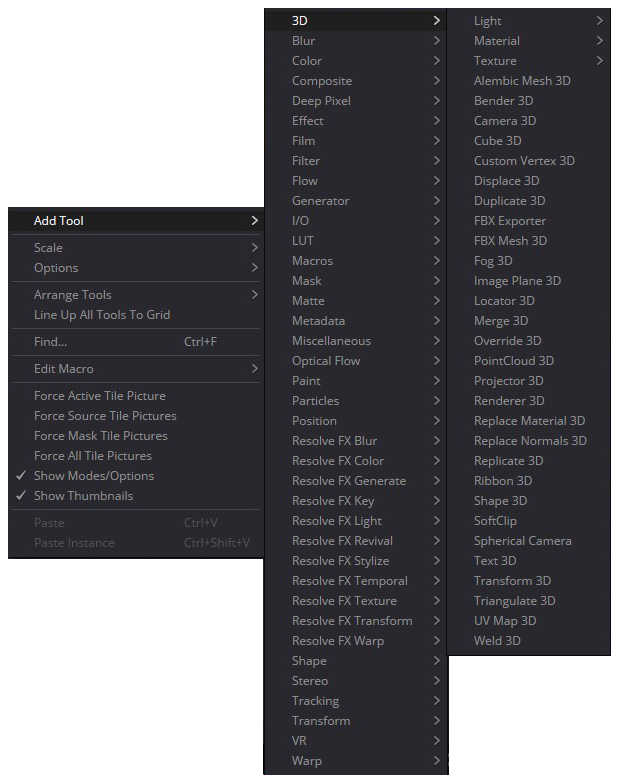
Task: Choose Force Mask Tile Pictures
Action: (136, 436)
